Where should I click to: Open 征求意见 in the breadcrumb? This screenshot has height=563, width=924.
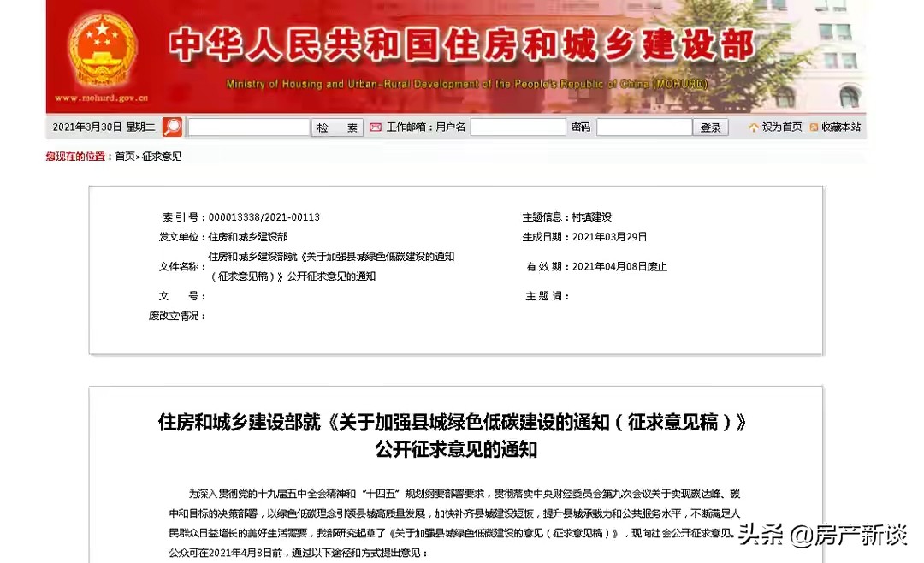162,157
